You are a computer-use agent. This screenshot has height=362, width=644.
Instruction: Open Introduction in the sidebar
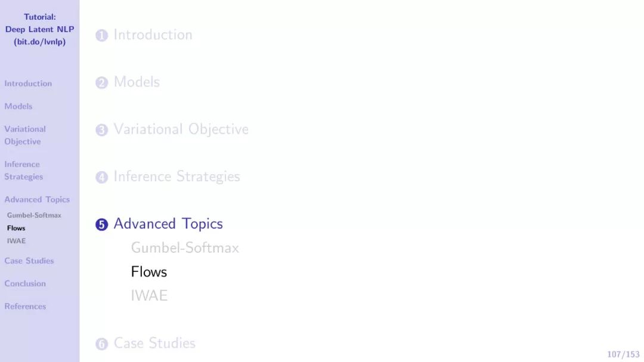pyautogui.click(x=28, y=83)
